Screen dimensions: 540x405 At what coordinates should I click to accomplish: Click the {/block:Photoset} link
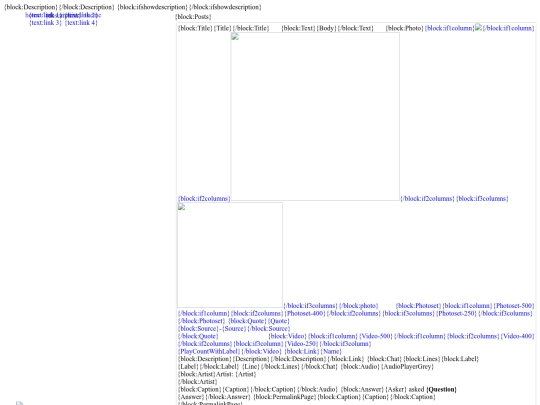click(201, 321)
